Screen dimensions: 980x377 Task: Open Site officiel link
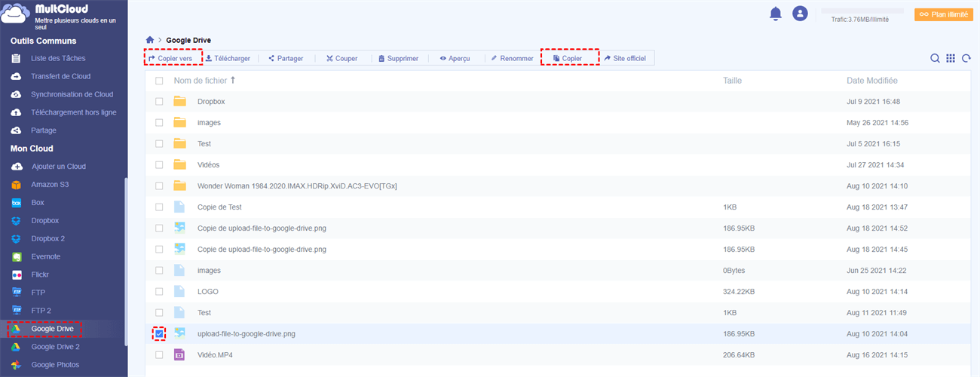point(626,58)
